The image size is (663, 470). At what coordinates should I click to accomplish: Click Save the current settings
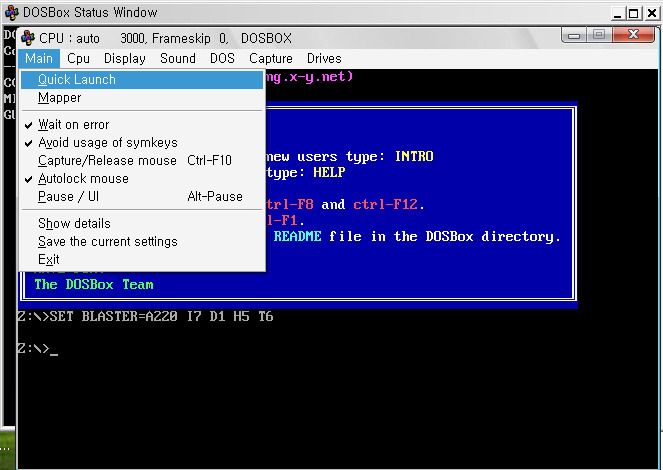pos(142,242)
